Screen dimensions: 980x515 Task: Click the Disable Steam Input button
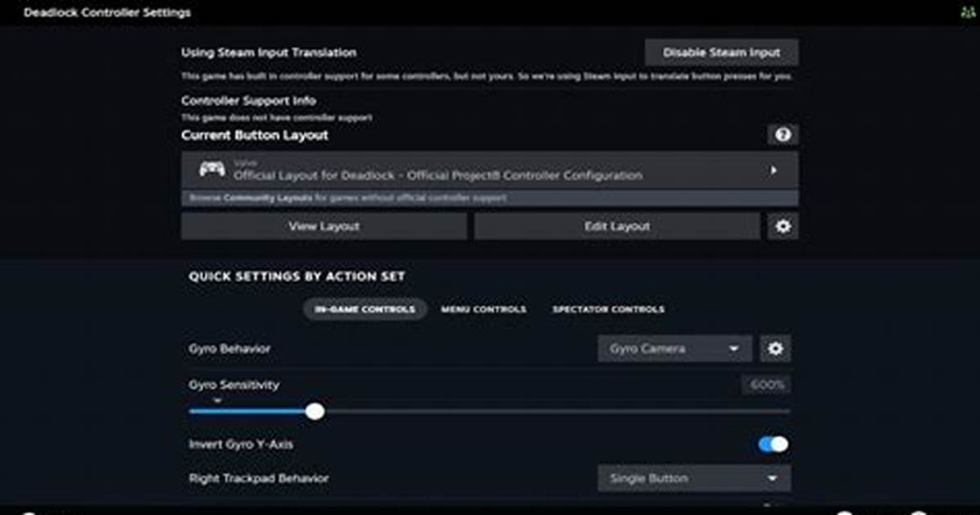click(x=721, y=52)
